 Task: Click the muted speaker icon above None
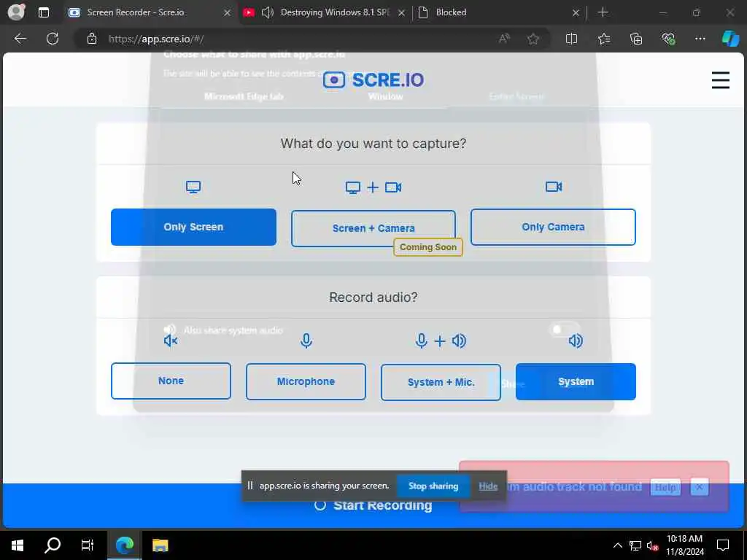pos(171,341)
